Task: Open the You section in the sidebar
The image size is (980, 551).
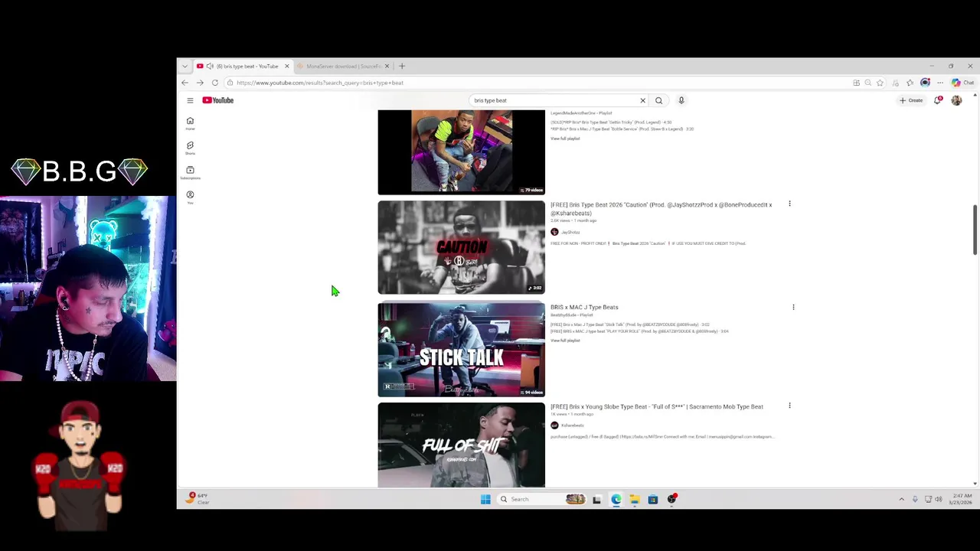Action: coord(190,197)
